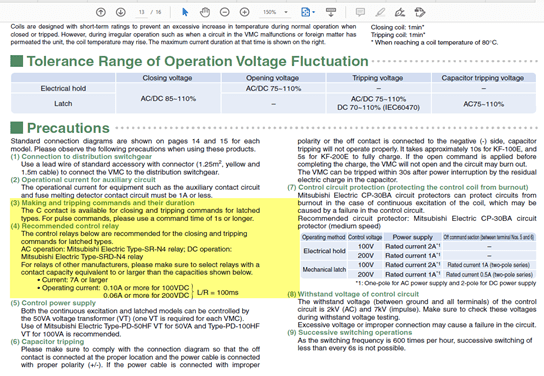Click heading (5) Control power supply
Image resolution: width=544 pixels, height=376 pixels.
(53, 303)
